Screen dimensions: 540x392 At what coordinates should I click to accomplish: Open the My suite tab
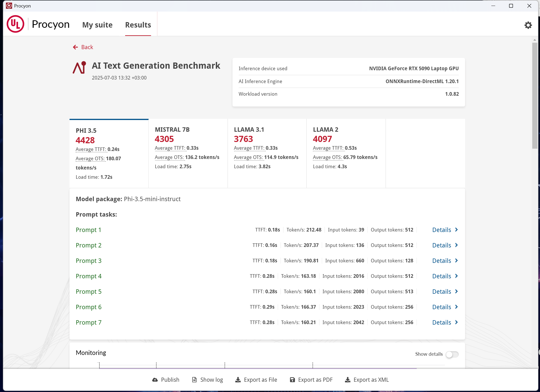click(97, 25)
